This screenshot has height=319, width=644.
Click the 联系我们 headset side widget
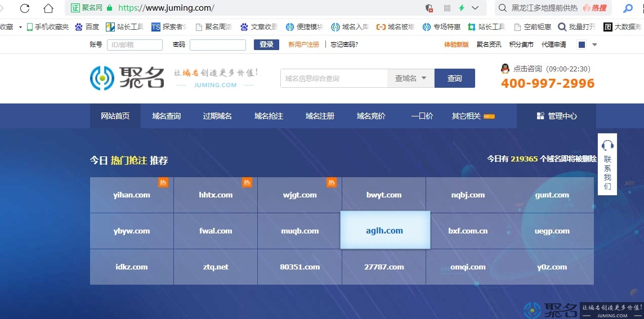(x=607, y=164)
